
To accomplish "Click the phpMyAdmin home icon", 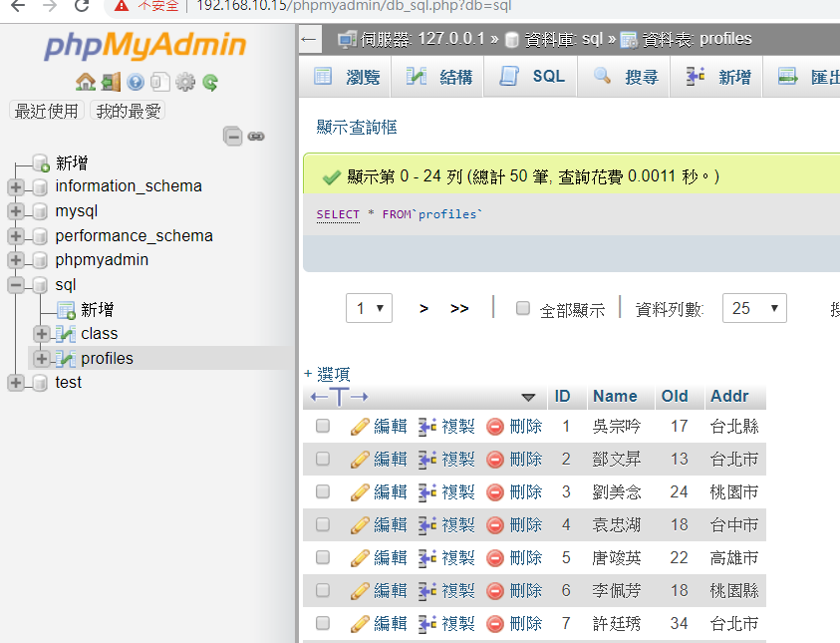I will click(x=86, y=82).
